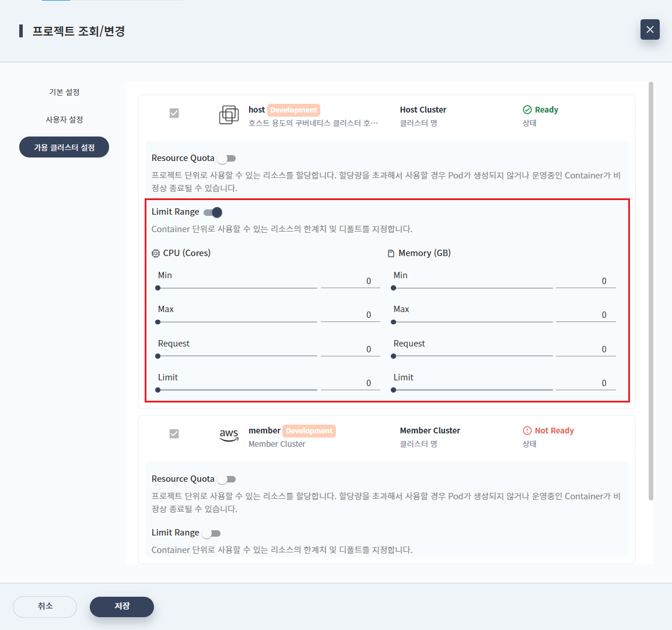Click the CPU Limit value field

click(x=351, y=383)
